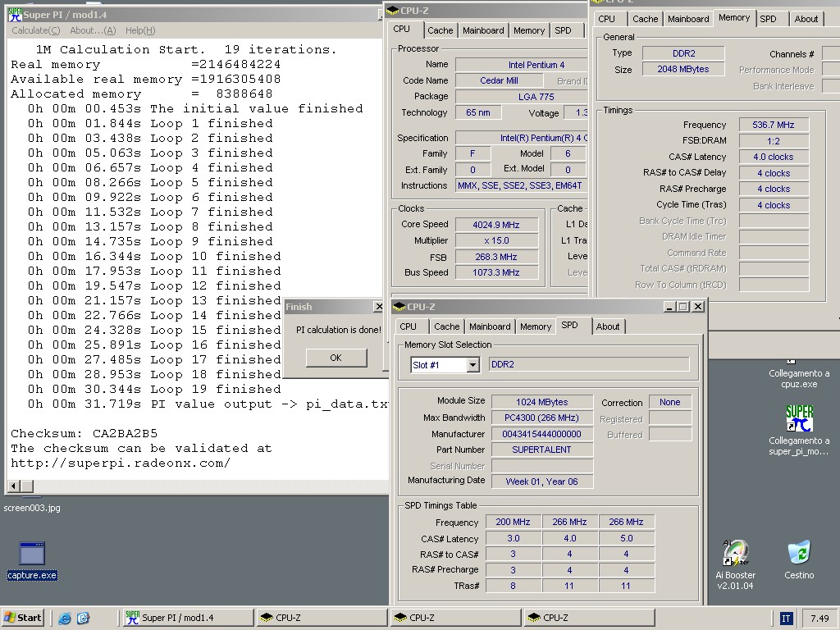Open the Help menu in Super PI

(139, 30)
